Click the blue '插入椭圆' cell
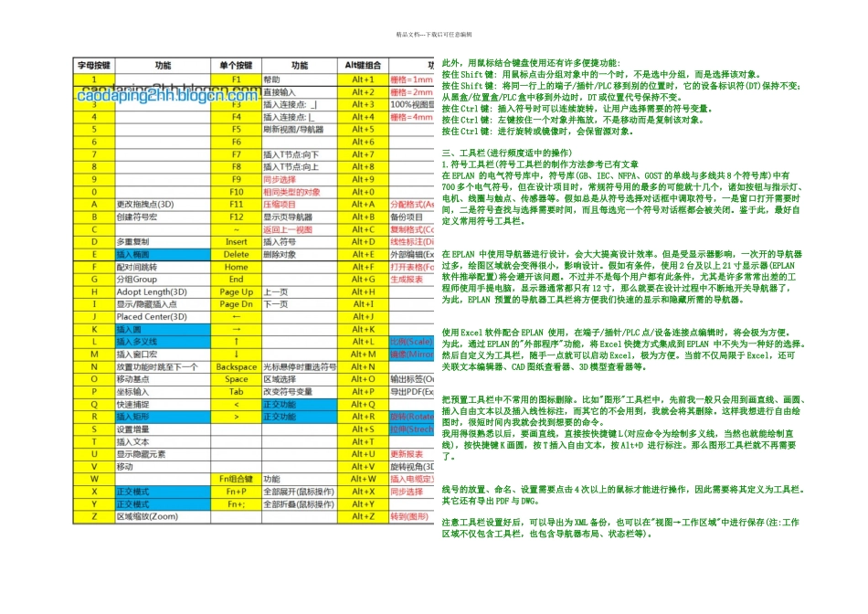868x614 pixels. [163, 254]
